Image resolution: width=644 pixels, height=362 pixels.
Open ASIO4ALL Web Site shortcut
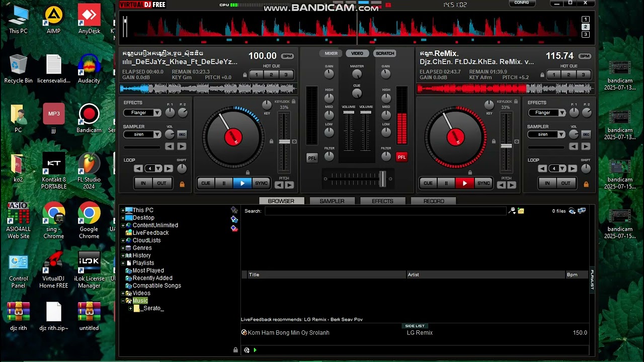click(x=18, y=221)
